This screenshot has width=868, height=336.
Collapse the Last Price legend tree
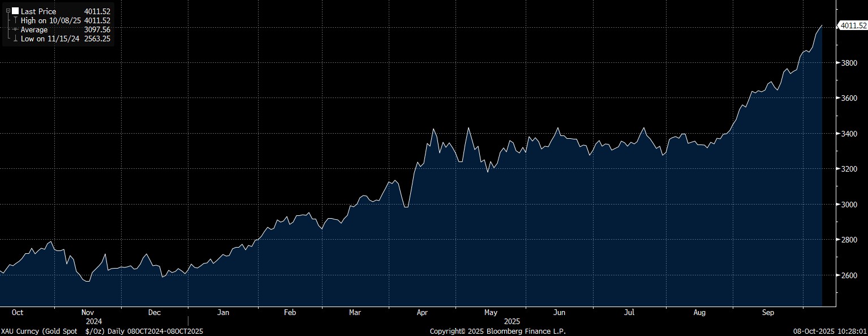8,11
